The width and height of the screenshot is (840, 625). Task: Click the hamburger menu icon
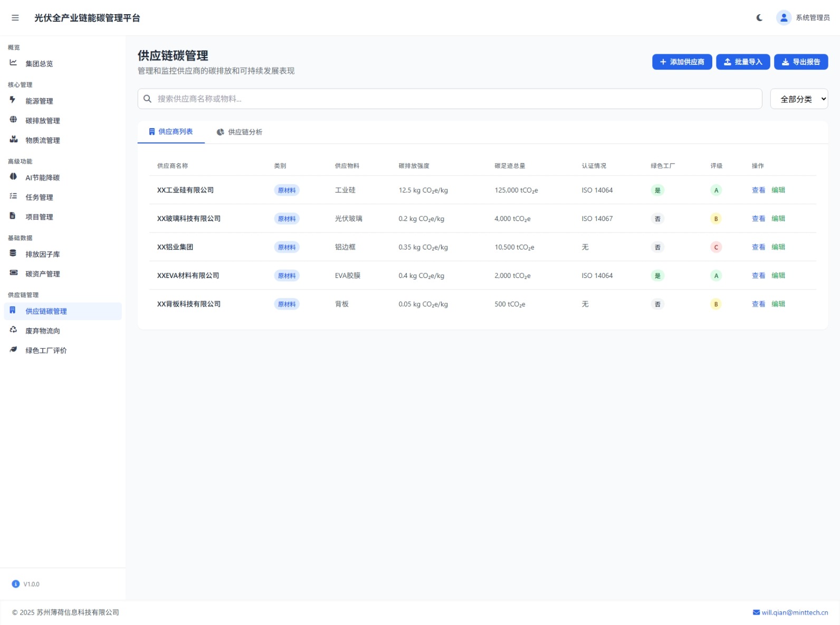(x=15, y=18)
